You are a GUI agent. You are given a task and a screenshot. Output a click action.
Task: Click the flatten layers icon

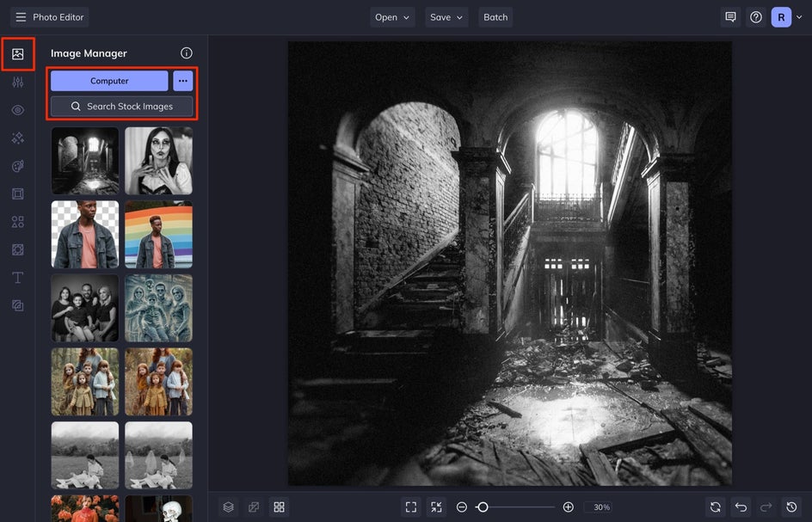(254, 507)
